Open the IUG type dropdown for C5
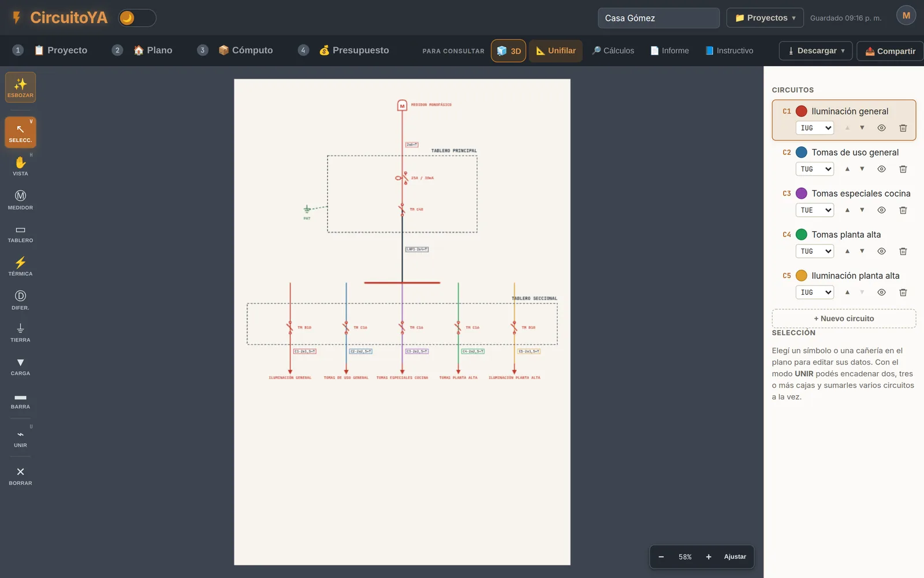This screenshot has height=578, width=924. point(815,292)
